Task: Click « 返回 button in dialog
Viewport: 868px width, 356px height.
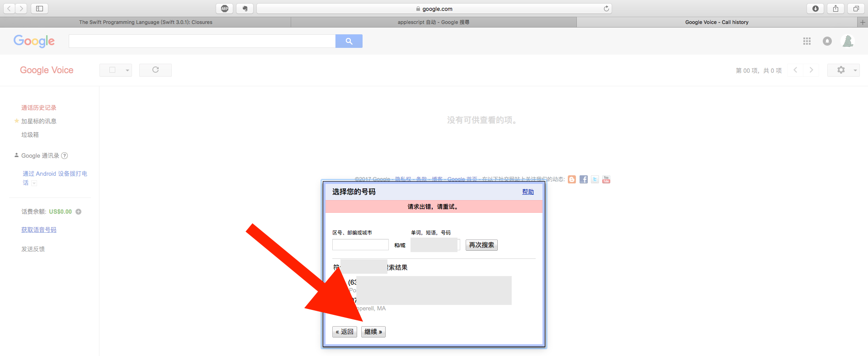Action: coord(345,332)
